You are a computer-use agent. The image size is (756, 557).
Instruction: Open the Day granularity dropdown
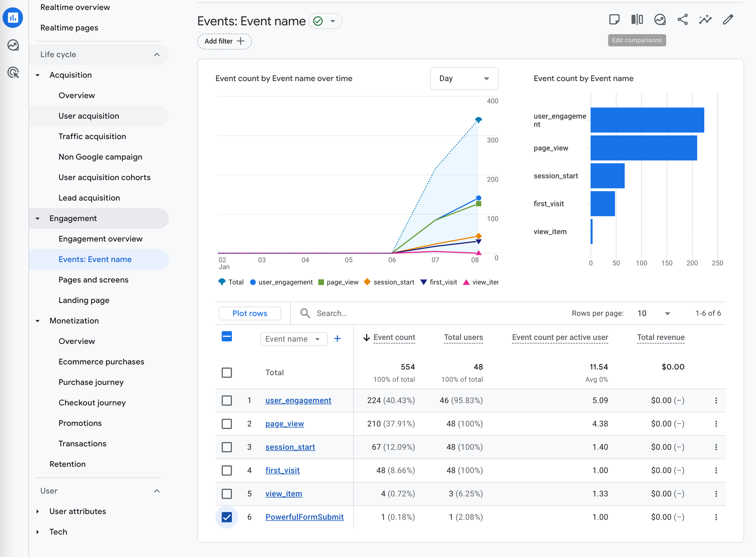click(464, 79)
